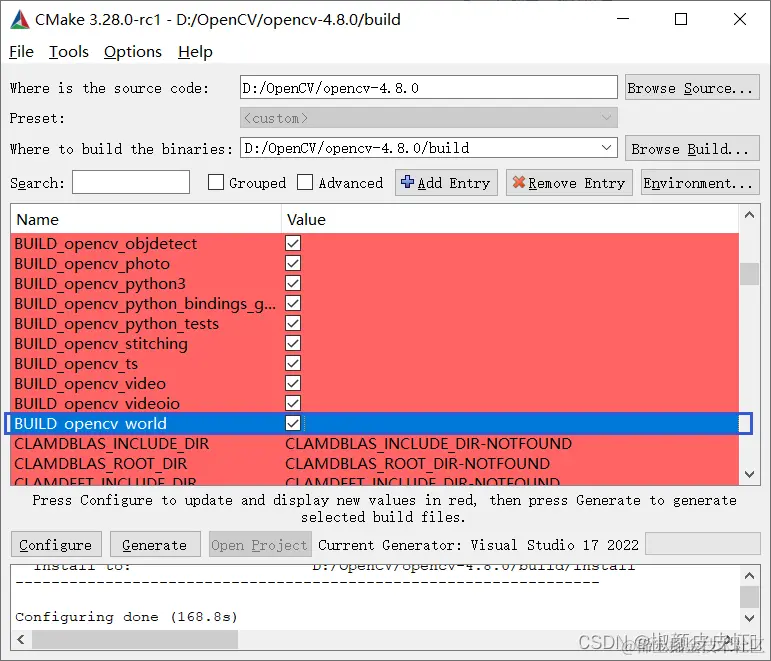The image size is (771, 661).
Task: Toggle BUILD_opencv_python_bindings_g checkbox
Action: (293, 303)
